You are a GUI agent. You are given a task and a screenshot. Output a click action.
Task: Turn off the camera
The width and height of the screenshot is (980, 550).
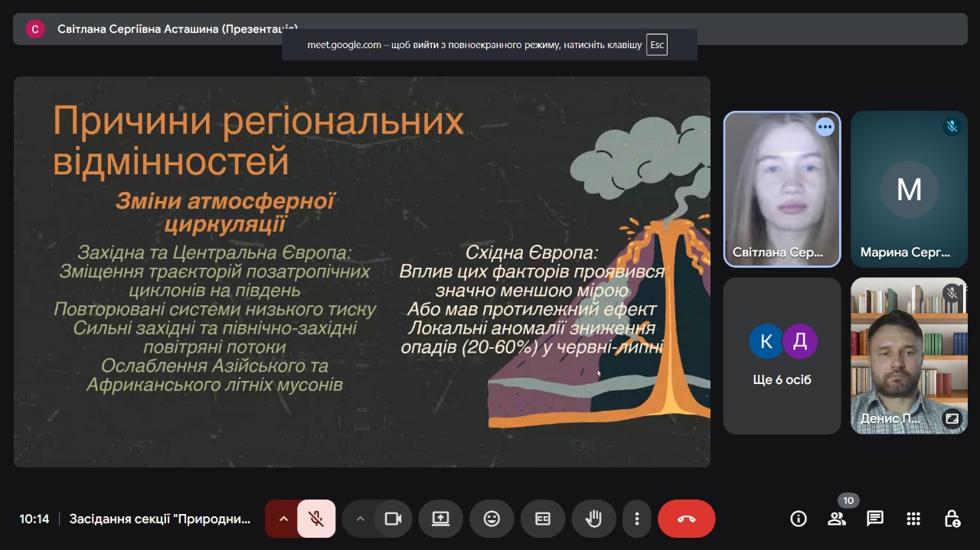(393, 518)
